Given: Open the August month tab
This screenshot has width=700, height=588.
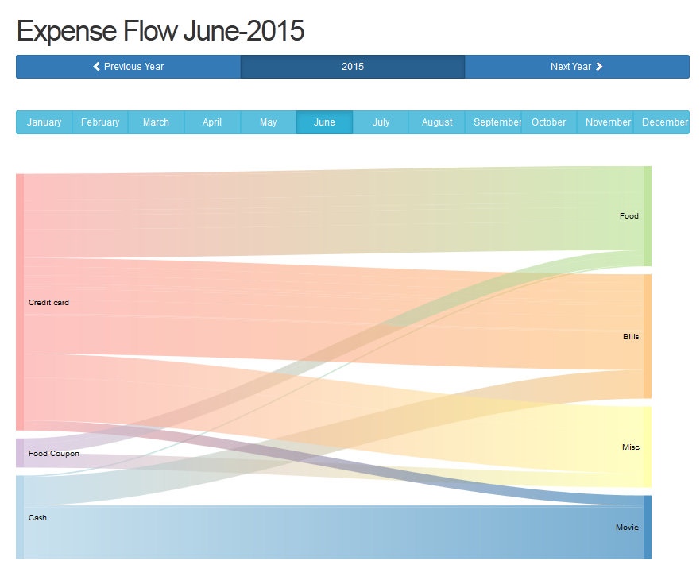Looking at the screenshot, I should pos(437,122).
